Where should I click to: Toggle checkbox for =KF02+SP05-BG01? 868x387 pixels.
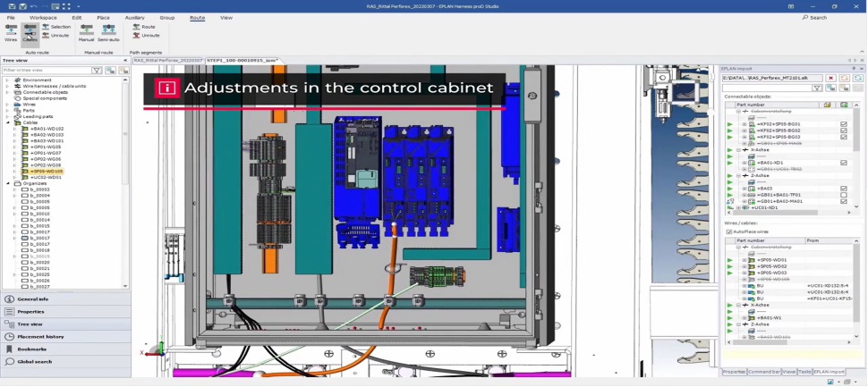(x=844, y=124)
